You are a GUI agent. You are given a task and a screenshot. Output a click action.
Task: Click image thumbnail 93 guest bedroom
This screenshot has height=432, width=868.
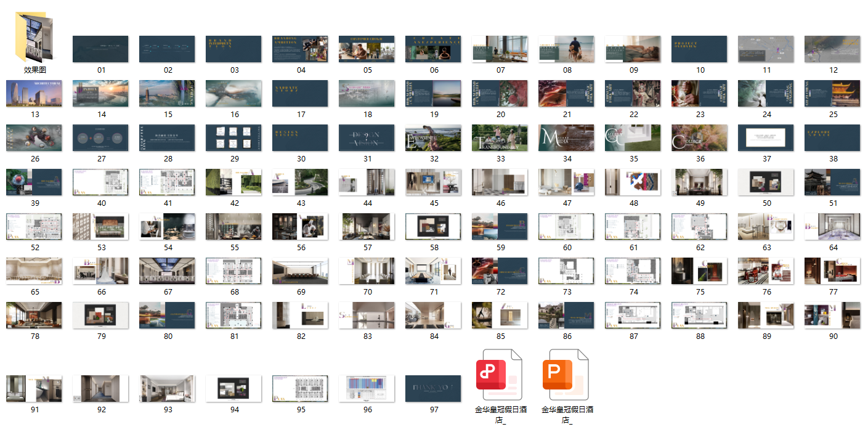pos(167,389)
